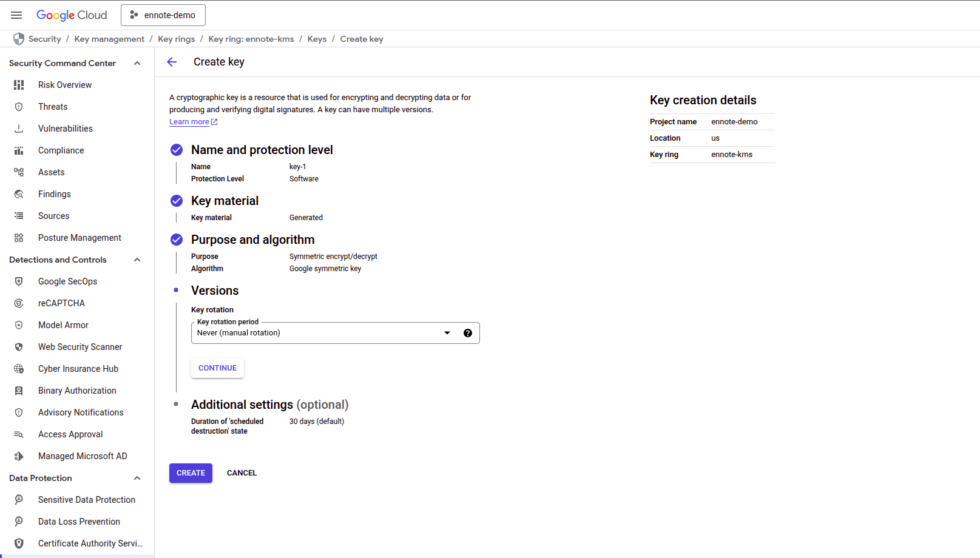Click the '30 days (default)' duration value
The image size is (980, 558).
(x=317, y=422)
